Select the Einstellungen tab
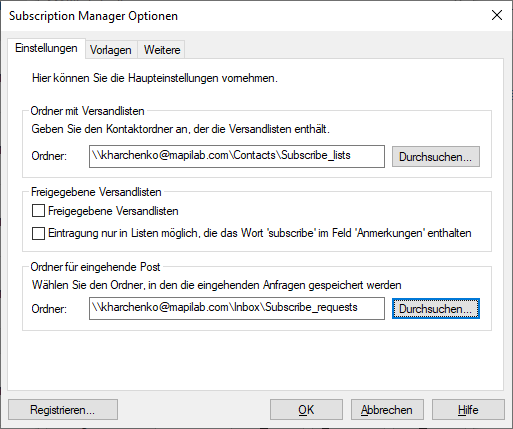 (46, 49)
